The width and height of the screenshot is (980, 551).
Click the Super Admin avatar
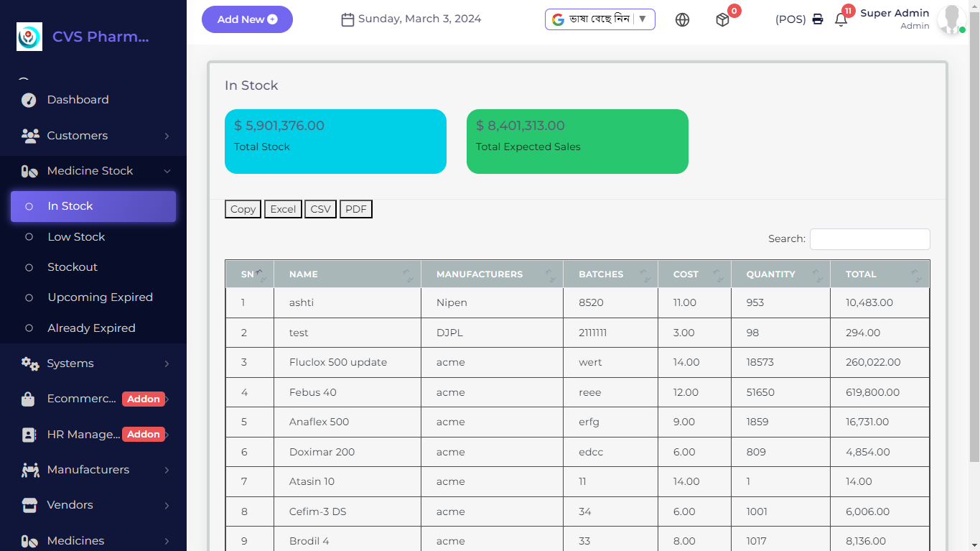[x=951, y=19]
